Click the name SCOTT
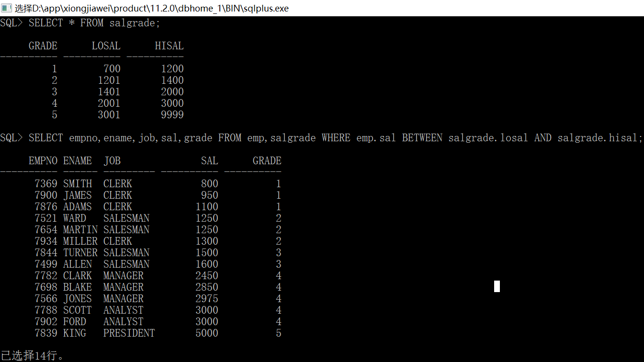 (x=77, y=310)
